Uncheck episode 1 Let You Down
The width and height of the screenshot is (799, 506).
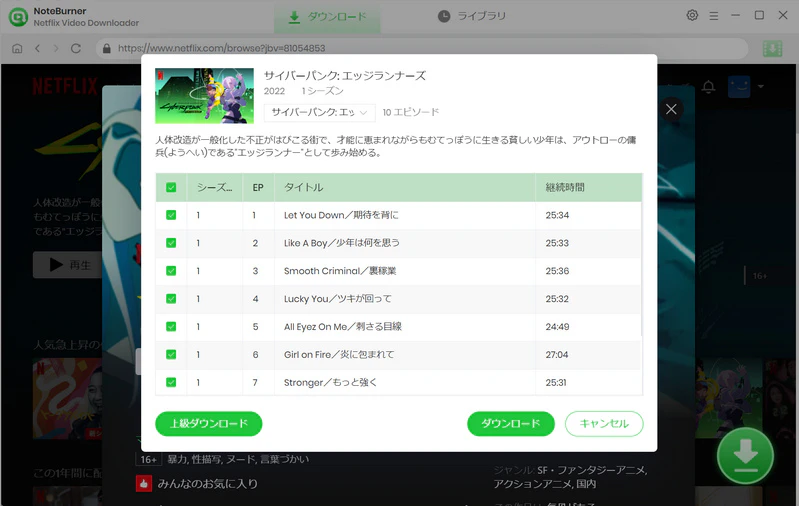pos(171,215)
